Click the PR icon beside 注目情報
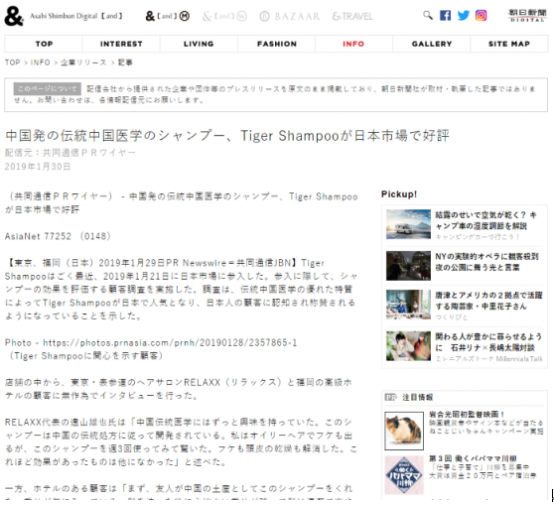This screenshot has width=554, height=510. [x=390, y=398]
